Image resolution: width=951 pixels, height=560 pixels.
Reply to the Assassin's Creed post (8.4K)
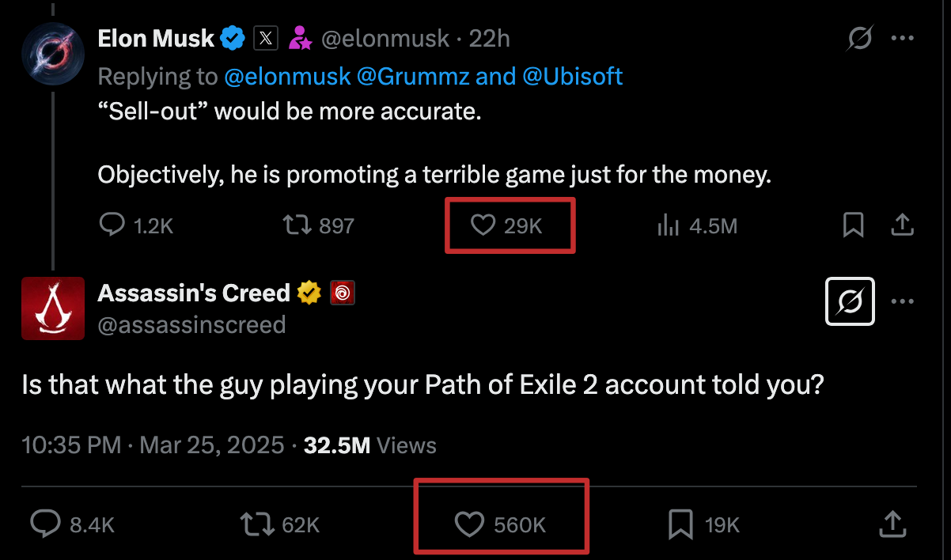(45, 524)
